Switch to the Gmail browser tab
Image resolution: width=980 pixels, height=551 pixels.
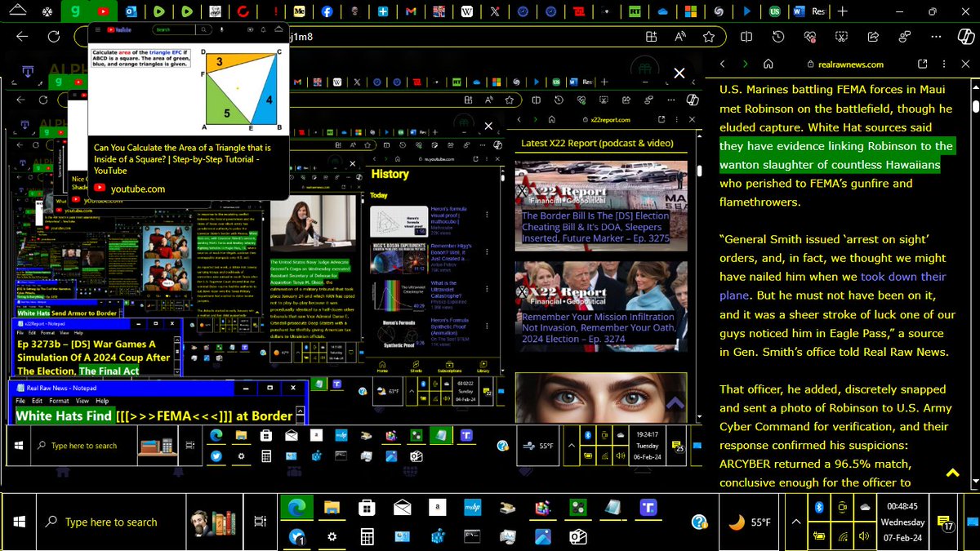[x=411, y=11]
